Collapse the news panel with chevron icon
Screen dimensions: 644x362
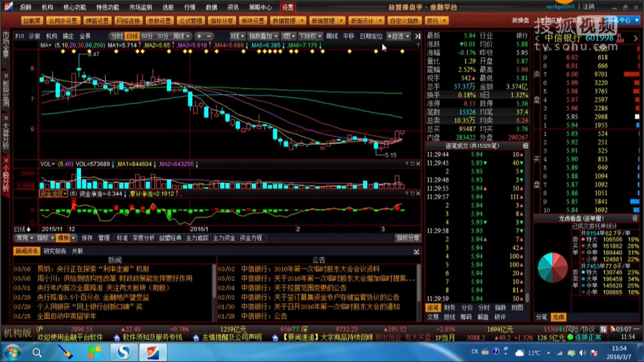[x=416, y=251]
